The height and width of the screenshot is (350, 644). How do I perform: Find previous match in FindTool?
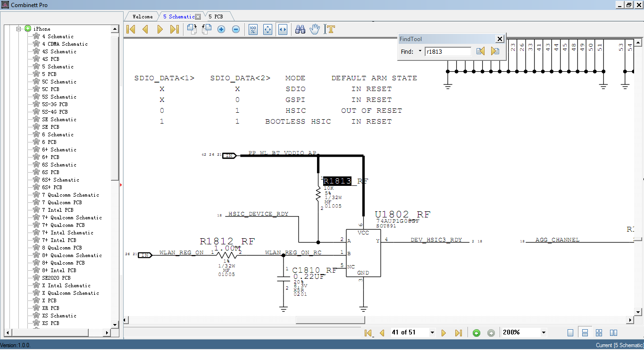(480, 51)
